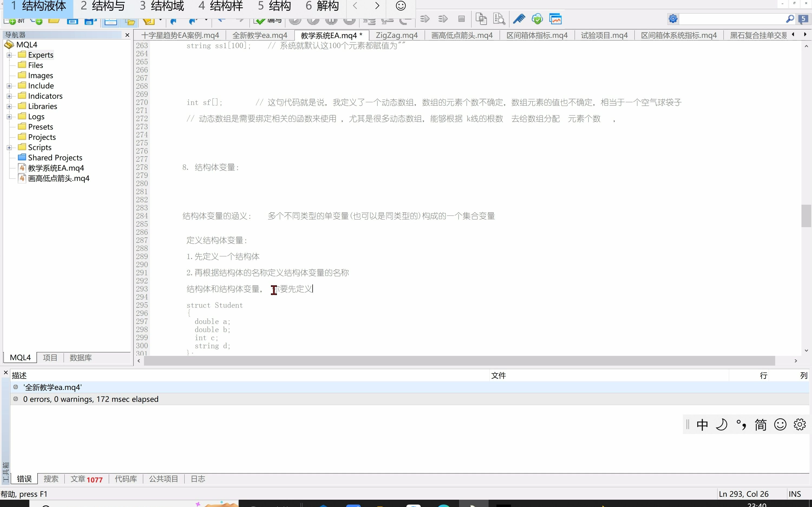Select IME candidate 2 结构与
812x507 pixels.
[103, 6]
